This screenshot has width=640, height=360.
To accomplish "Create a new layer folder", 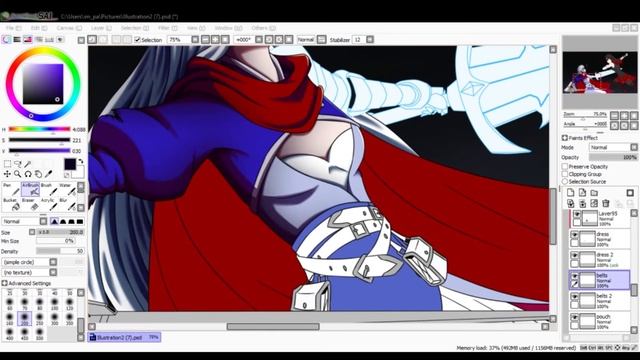I will tap(594, 193).
